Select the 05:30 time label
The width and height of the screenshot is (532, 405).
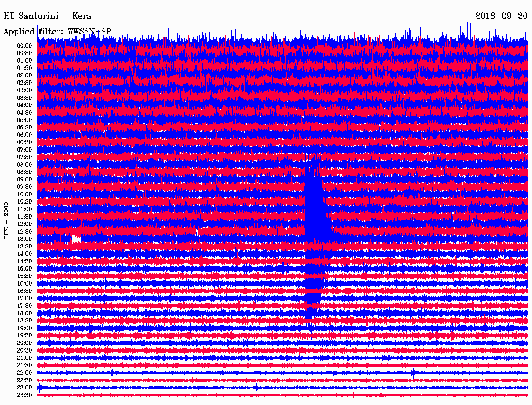[24, 128]
